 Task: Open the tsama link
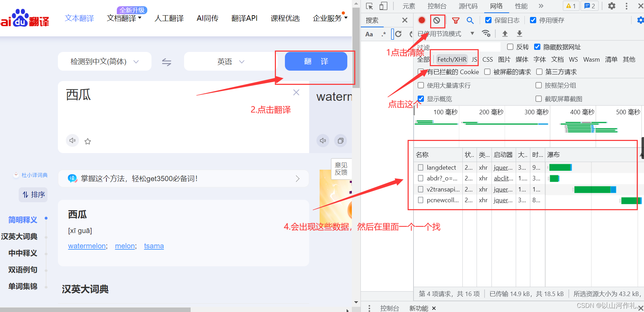pos(154,246)
